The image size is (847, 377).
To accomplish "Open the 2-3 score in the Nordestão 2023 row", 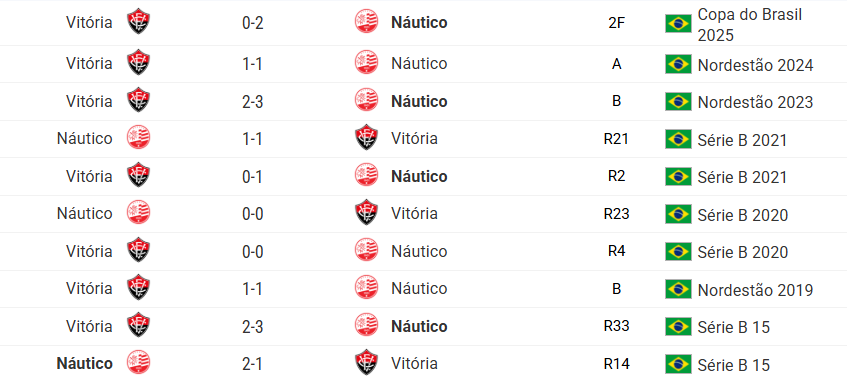I will (x=252, y=102).
